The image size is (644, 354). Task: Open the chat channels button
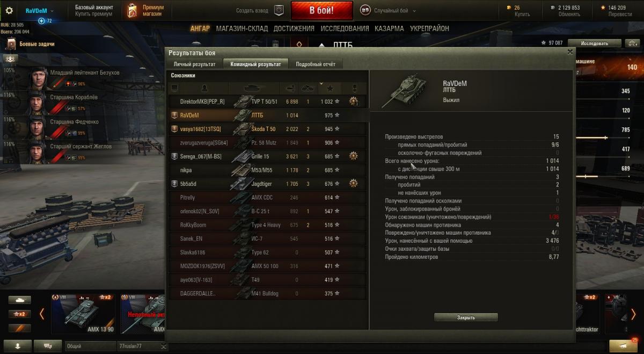click(48, 346)
